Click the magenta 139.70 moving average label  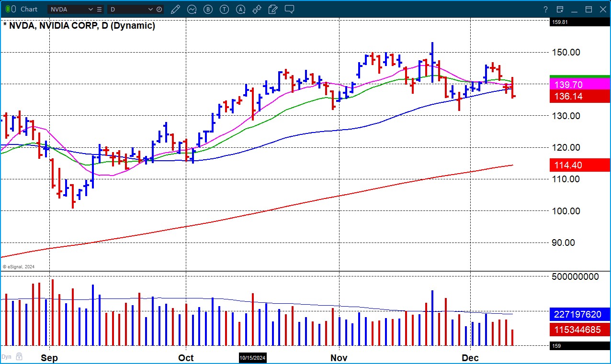(x=579, y=85)
